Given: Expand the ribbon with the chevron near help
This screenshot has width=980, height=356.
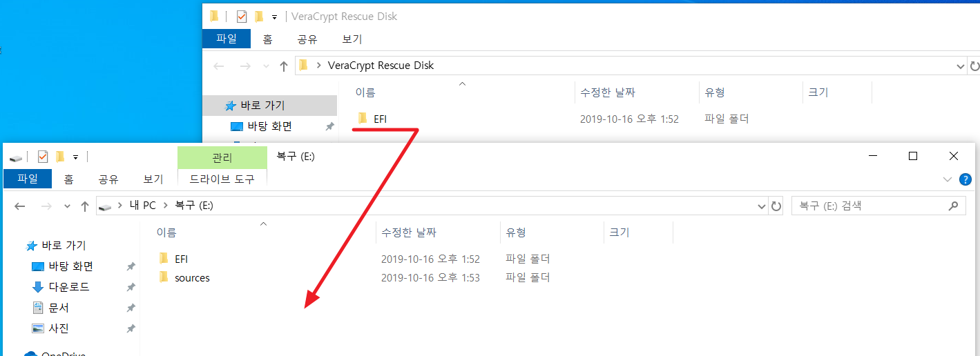Looking at the screenshot, I should click(x=948, y=179).
